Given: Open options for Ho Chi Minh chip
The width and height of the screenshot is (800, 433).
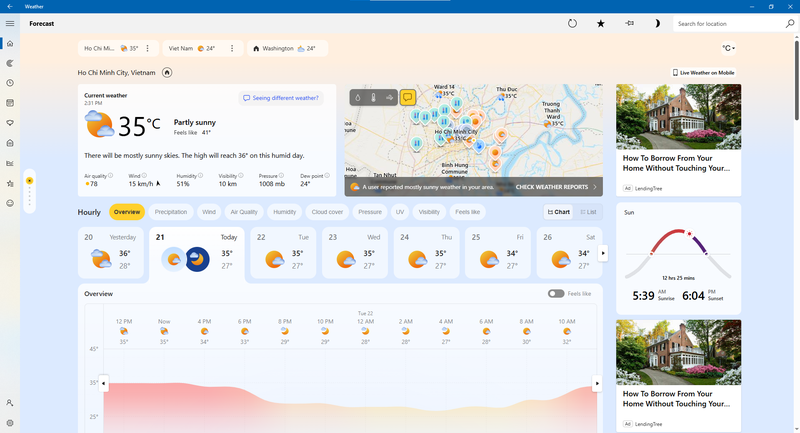Looking at the screenshot, I should 147,48.
